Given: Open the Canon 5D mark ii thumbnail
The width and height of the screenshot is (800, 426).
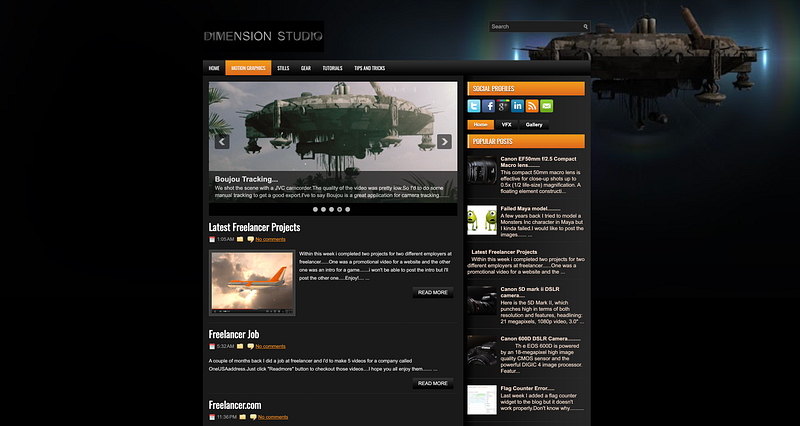Looking at the screenshot, I should tap(482, 300).
